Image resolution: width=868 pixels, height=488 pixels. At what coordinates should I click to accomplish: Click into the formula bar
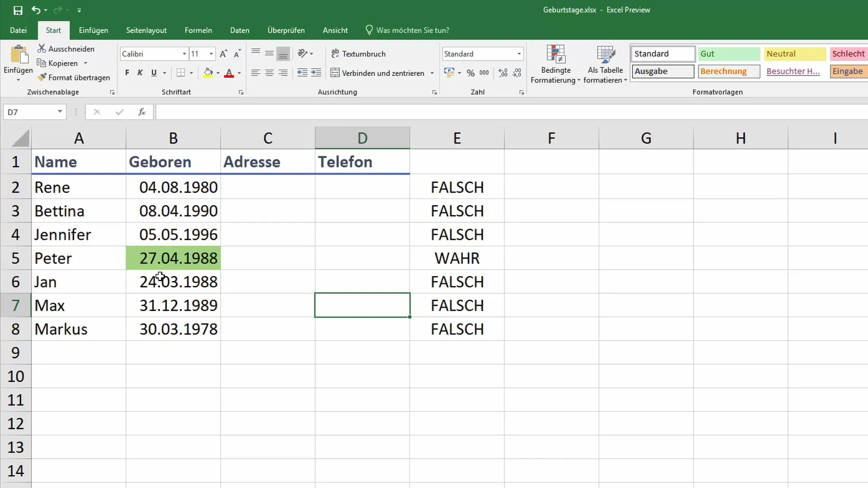click(x=512, y=112)
